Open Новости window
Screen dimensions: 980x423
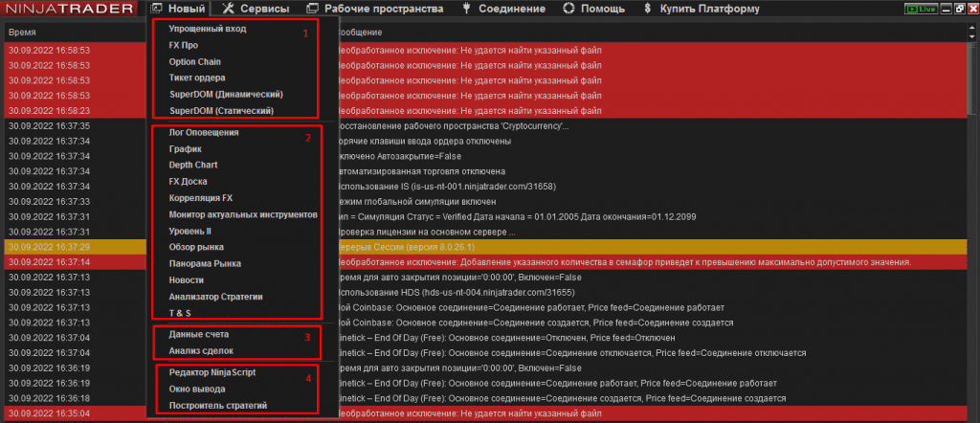pyautogui.click(x=188, y=279)
